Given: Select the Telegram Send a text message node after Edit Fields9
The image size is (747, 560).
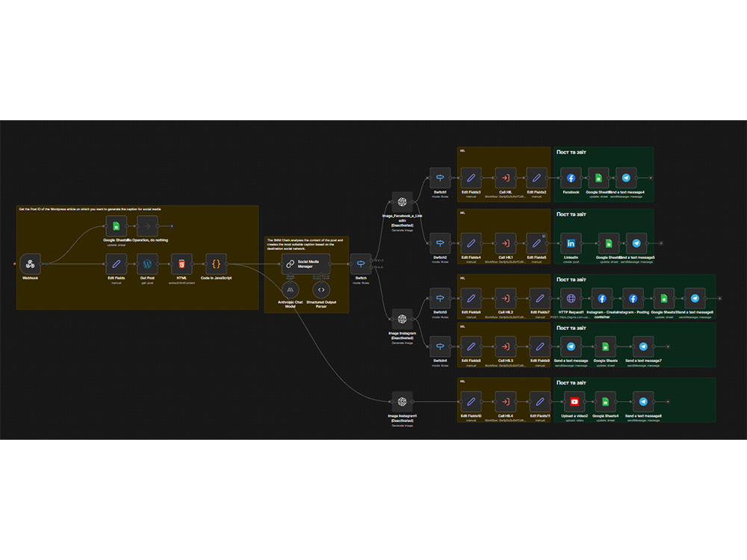Looking at the screenshot, I should click(571, 346).
